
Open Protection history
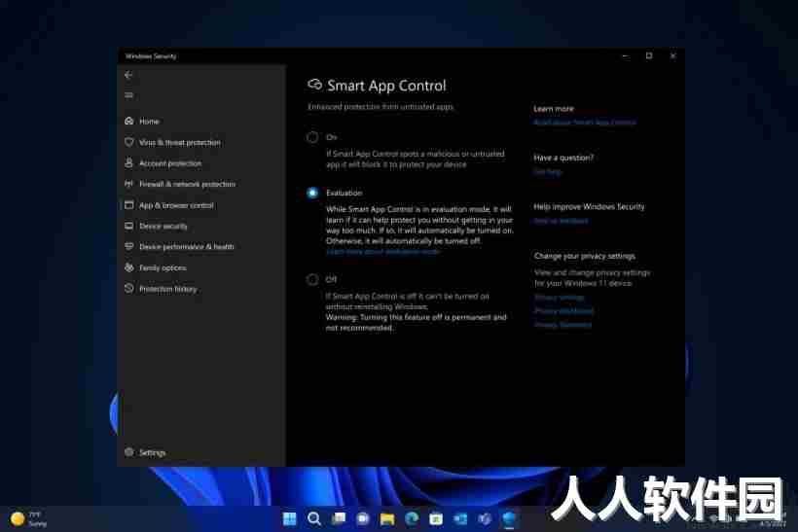[x=161, y=289]
